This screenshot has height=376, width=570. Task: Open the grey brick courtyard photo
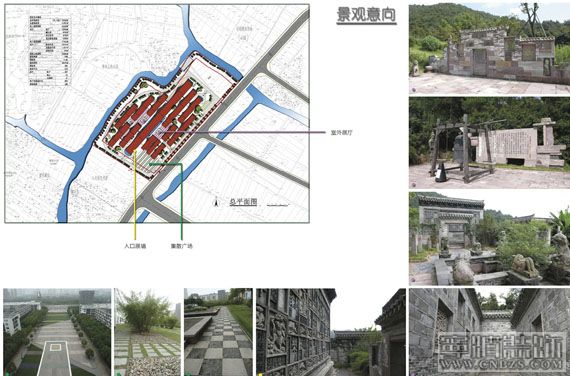(x=489, y=332)
